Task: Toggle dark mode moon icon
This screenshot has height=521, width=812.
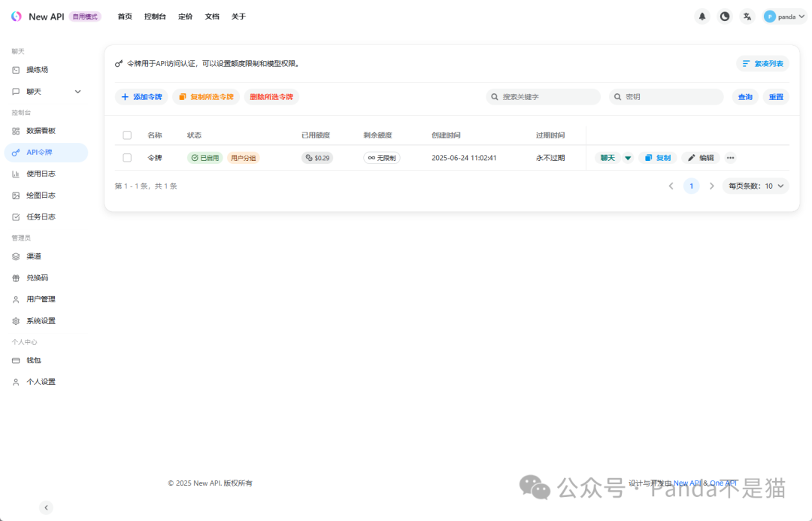Action: click(x=725, y=17)
